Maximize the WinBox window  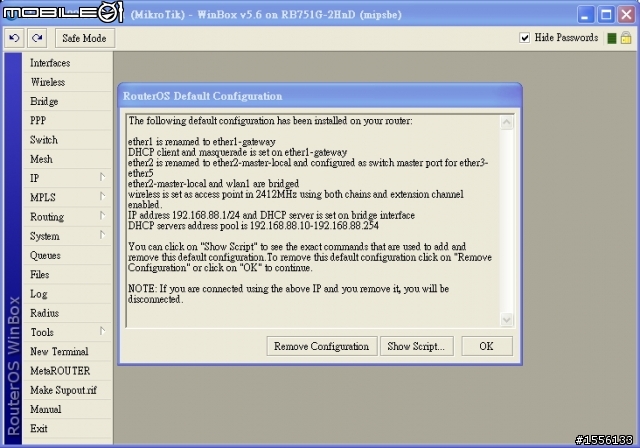pyautogui.click(x=606, y=15)
